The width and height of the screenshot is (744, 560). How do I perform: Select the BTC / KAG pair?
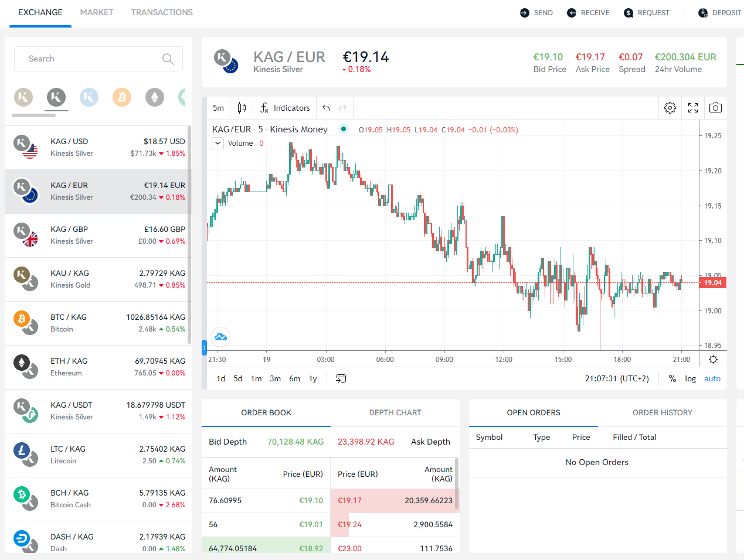[98, 323]
